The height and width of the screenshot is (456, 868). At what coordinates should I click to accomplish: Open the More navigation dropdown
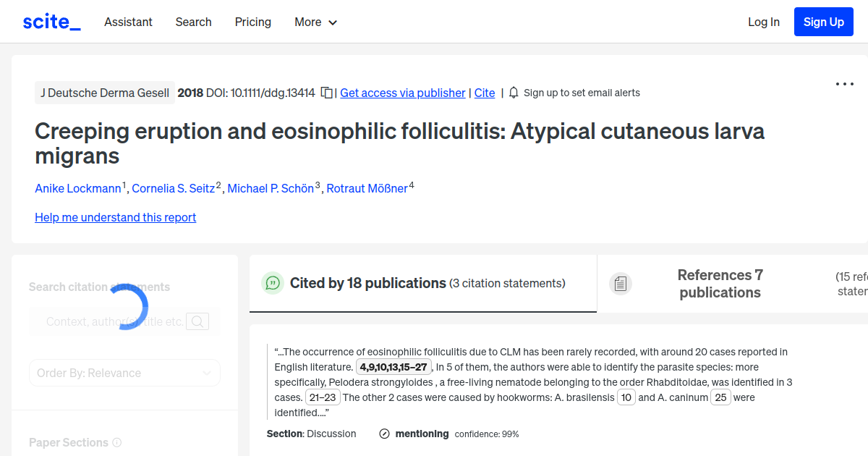pyautogui.click(x=315, y=22)
